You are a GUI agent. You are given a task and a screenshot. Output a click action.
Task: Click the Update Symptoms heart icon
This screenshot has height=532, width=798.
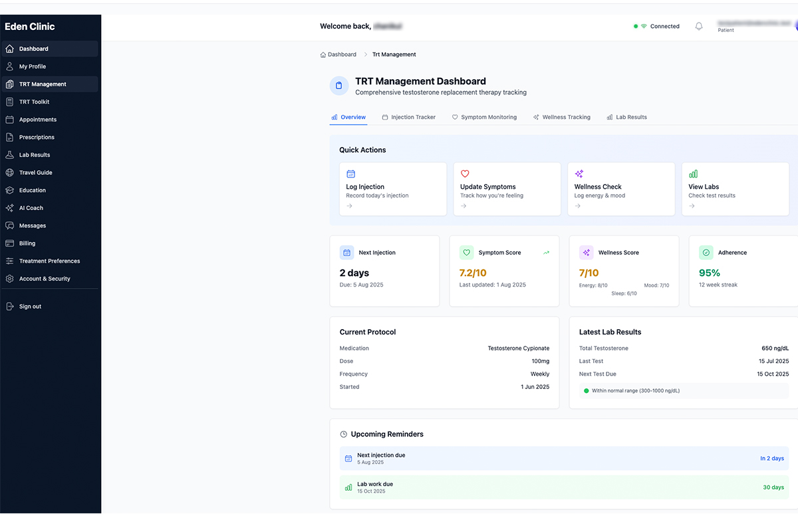click(465, 174)
